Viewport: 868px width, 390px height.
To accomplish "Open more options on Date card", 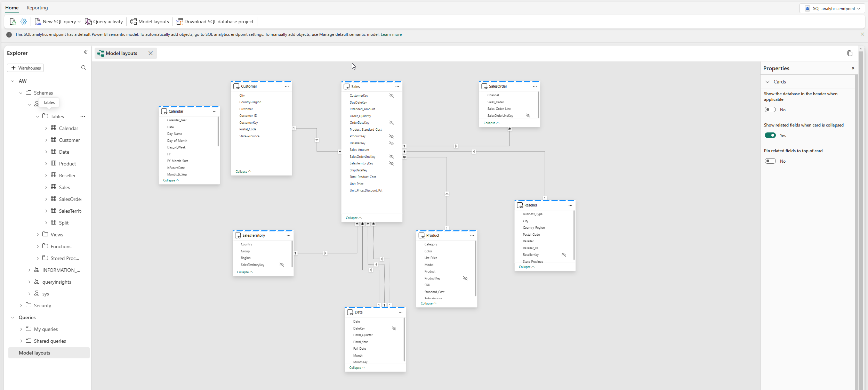I will click(x=401, y=312).
